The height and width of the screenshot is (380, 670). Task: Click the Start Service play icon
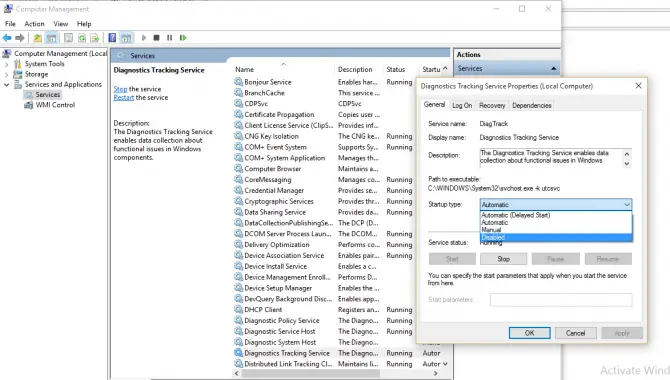pos(144,38)
